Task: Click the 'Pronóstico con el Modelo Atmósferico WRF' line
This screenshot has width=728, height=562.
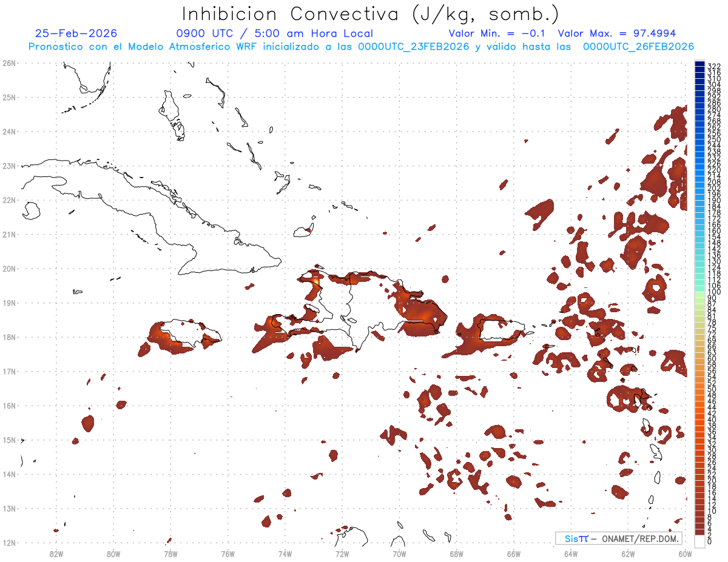Action: click(x=361, y=47)
